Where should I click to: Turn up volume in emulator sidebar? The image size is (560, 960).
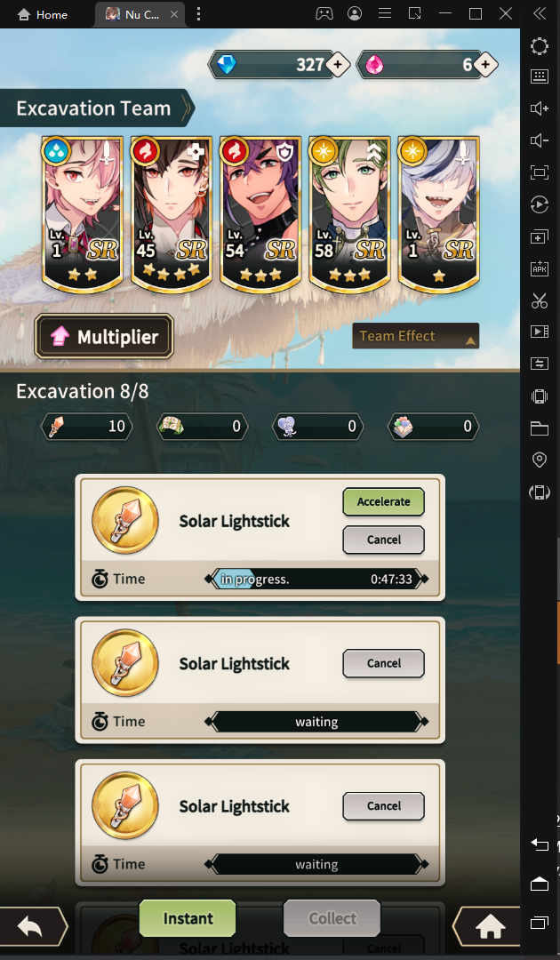click(540, 108)
